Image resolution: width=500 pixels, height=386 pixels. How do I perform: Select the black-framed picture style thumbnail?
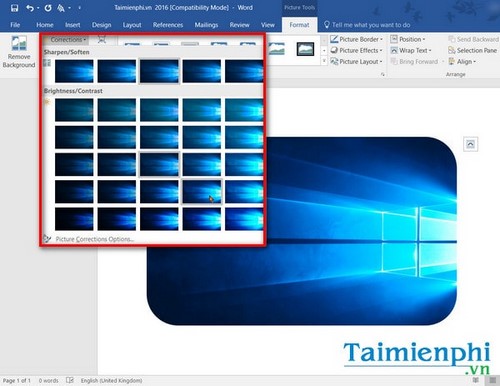(305, 49)
